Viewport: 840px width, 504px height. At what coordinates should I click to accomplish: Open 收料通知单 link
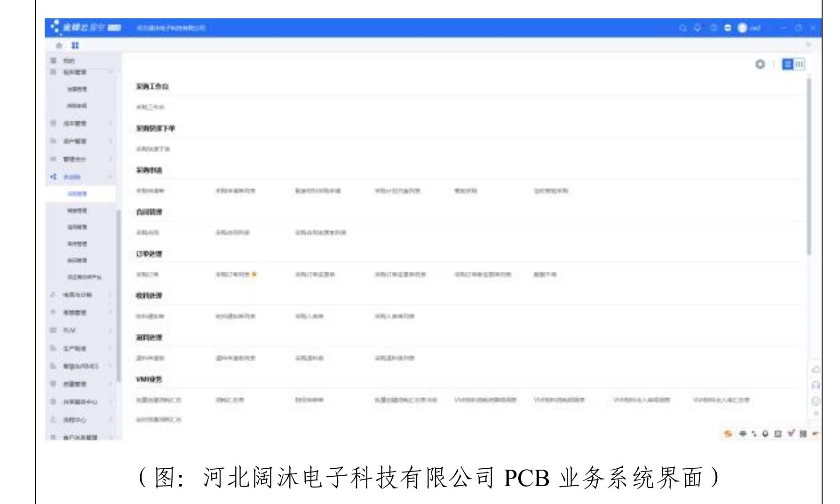[151, 316]
